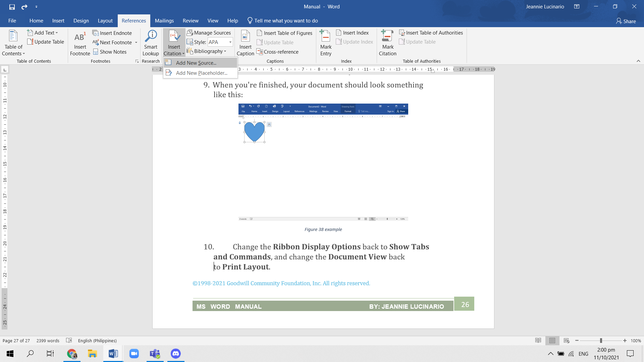This screenshot has width=644, height=362.
Task: Switch to the Design tab
Action: pos(81,21)
